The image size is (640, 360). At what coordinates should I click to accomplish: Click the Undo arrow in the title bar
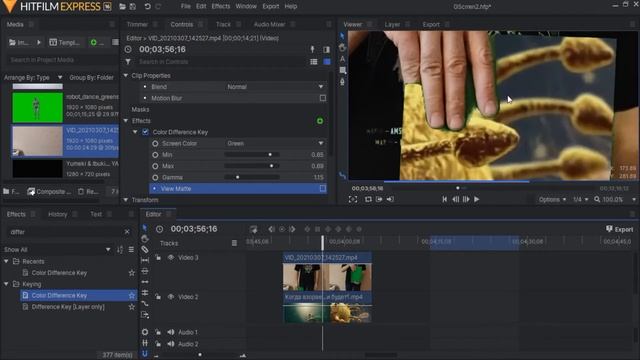point(147,7)
